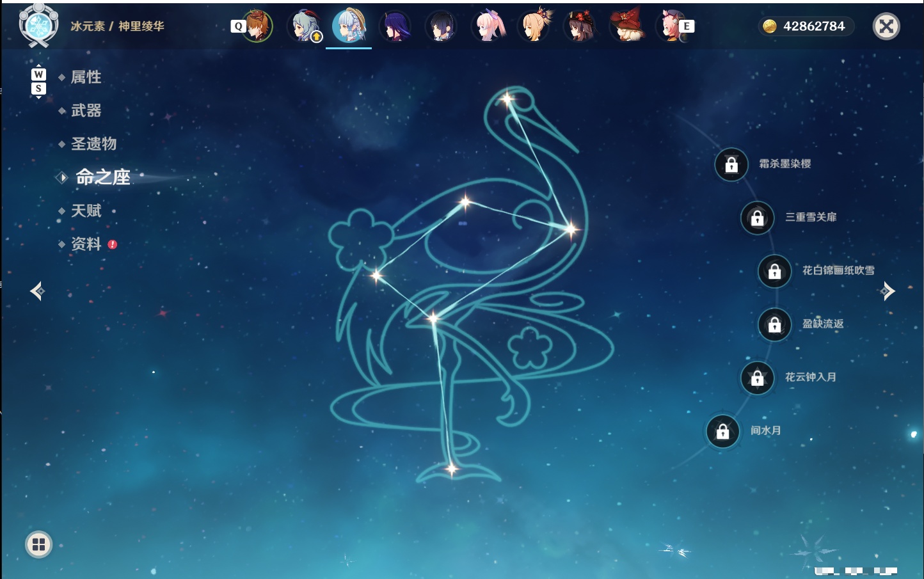This screenshot has height=579, width=924.
Task: Click the Mora coin icon
Action: (x=769, y=26)
